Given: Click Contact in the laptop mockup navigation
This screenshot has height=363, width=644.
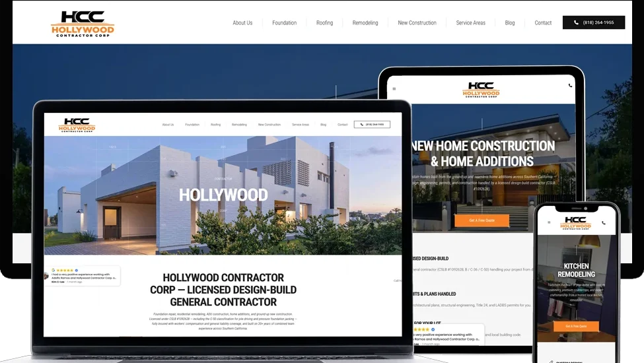Looking at the screenshot, I should click(x=343, y=125).
